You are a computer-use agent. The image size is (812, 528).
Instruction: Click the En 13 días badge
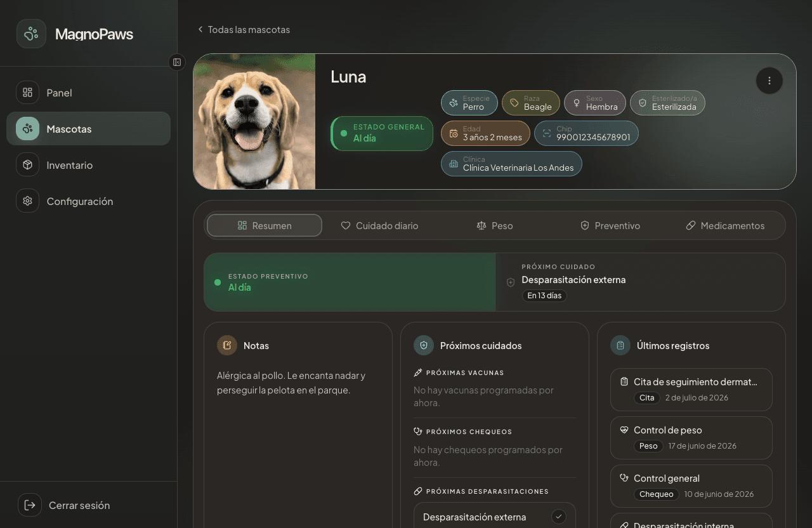(544, 296)
